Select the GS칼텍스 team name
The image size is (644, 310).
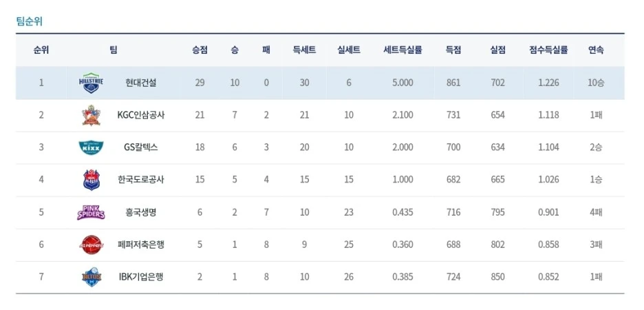click(x=141, y=147)
